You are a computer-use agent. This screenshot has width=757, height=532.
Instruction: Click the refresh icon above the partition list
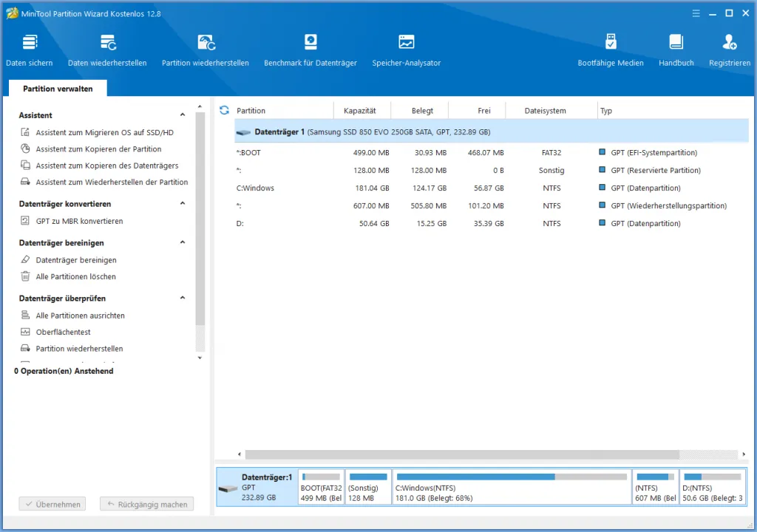click(224, 110)
